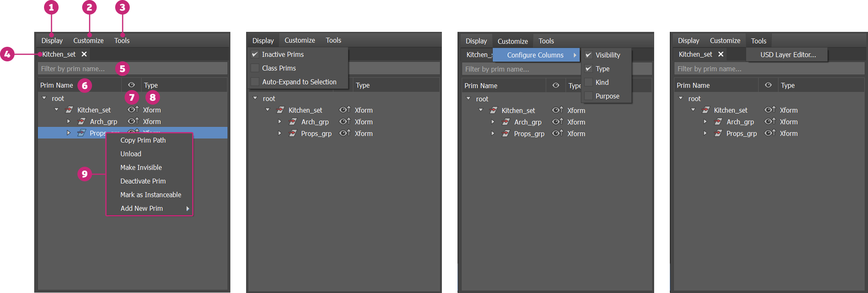The width and height of the screenshot is (868, 293).
Task: Check the Kind column option
Action: click(x=588, y=82)
